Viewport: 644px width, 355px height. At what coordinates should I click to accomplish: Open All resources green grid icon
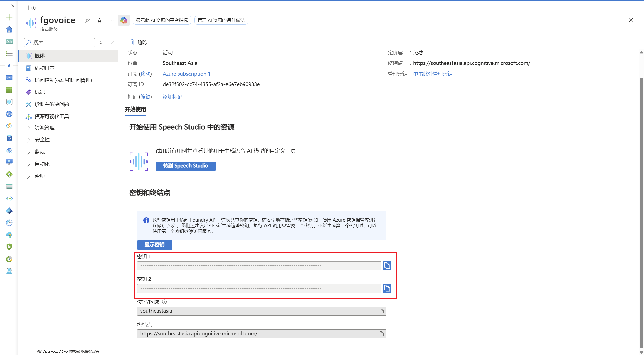coord(9,90)
